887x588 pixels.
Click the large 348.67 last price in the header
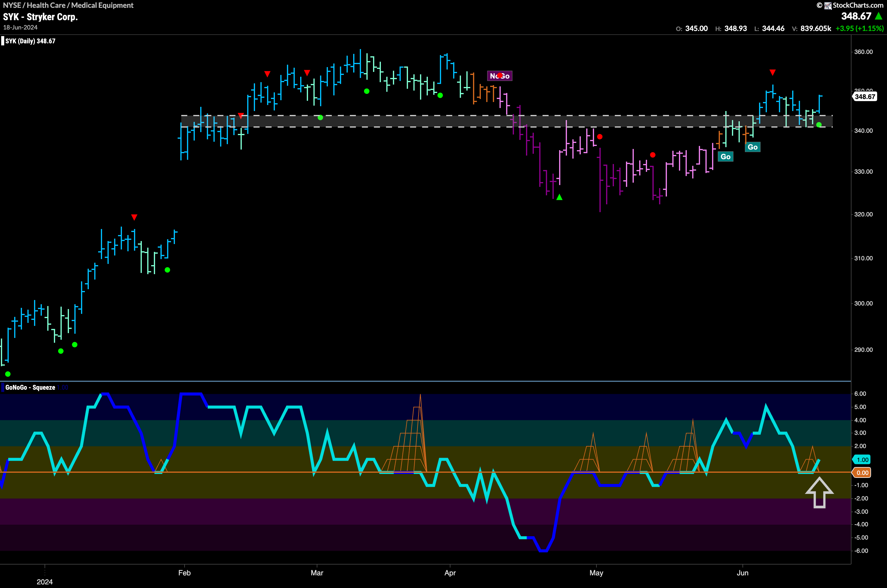(856, 16)
